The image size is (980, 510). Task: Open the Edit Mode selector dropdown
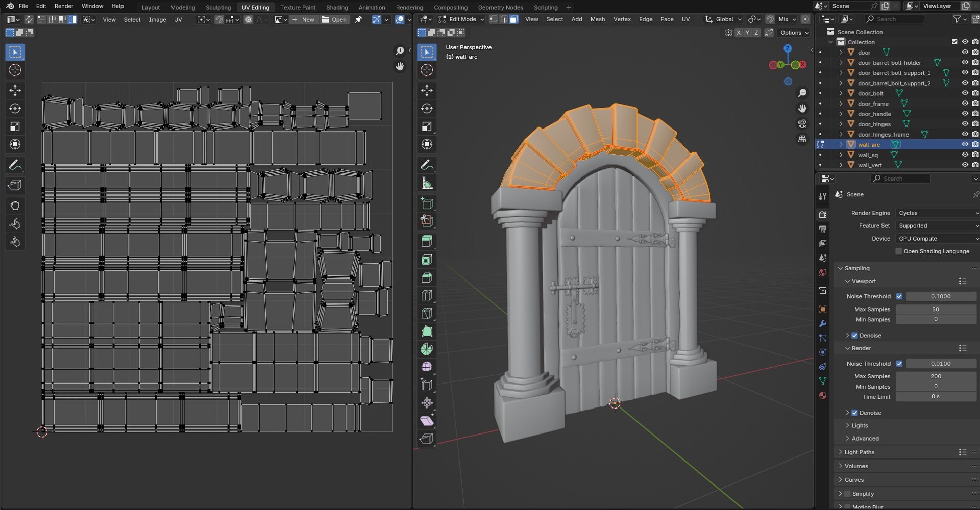[461, 19]
